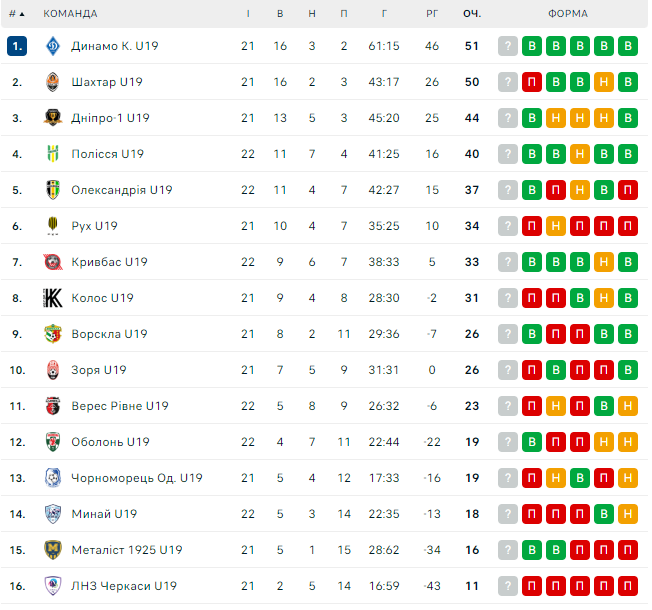This screenshot has height=610, width=652.
Task: Click the Дніпро-1 U19 team logo
Action: click(x=53, y=118)
